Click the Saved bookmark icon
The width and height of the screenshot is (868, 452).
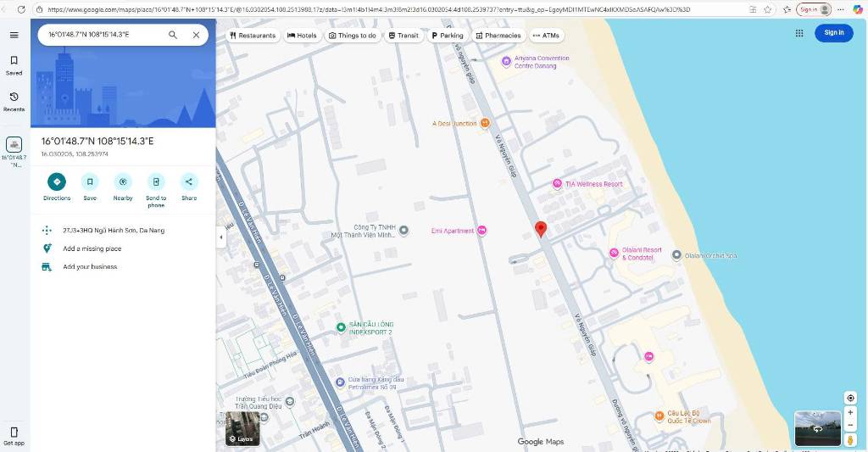point(14,61)
